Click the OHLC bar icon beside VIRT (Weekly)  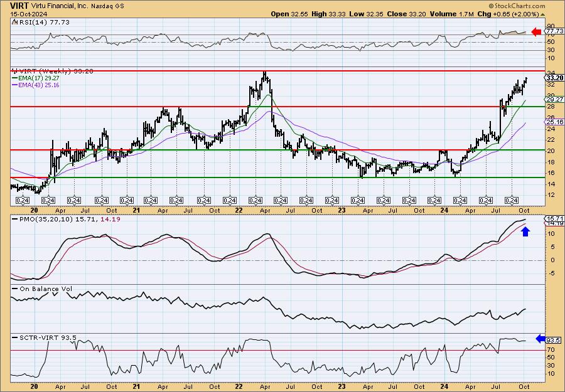point(14,71)
